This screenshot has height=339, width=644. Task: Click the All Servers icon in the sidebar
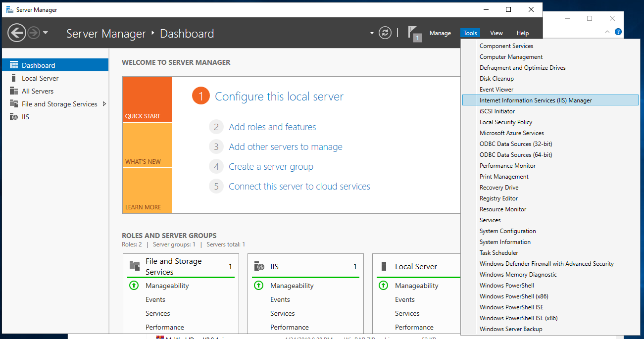(13, 91)
